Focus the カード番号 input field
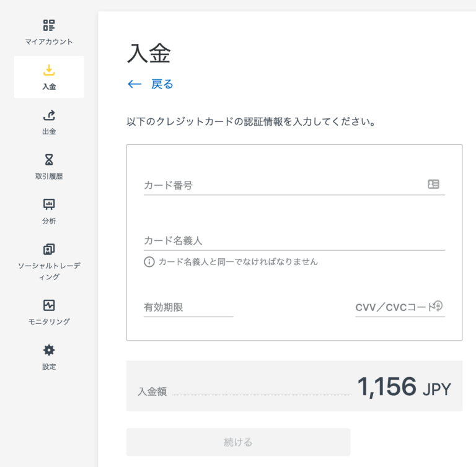Viewport: 476px width, 467px height. pyautogui.click(x=282, y=185)
